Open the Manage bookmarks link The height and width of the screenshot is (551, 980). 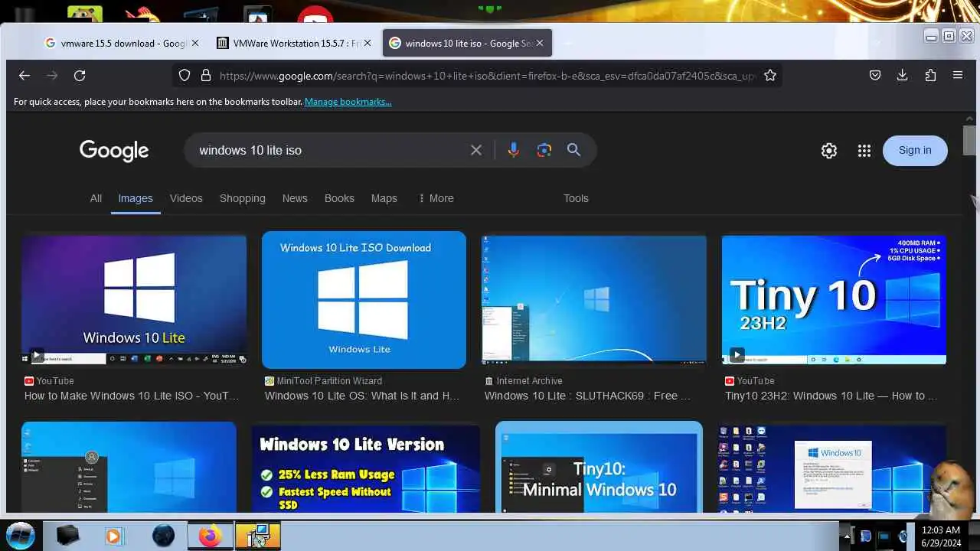tap(348, 102)
